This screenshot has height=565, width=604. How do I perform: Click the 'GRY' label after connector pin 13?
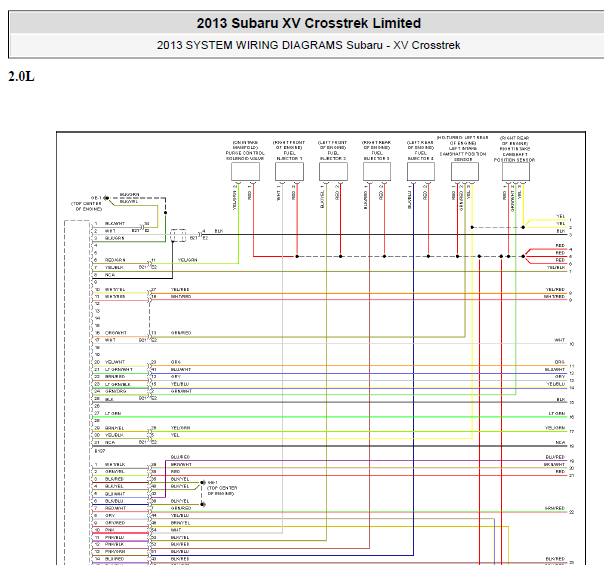pyautogui.click(x=176, y=376)
